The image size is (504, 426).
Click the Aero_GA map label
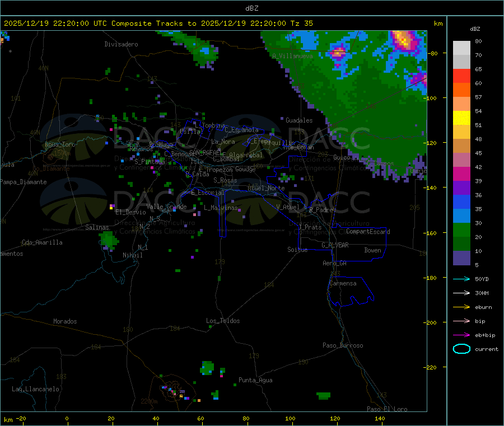335,263
